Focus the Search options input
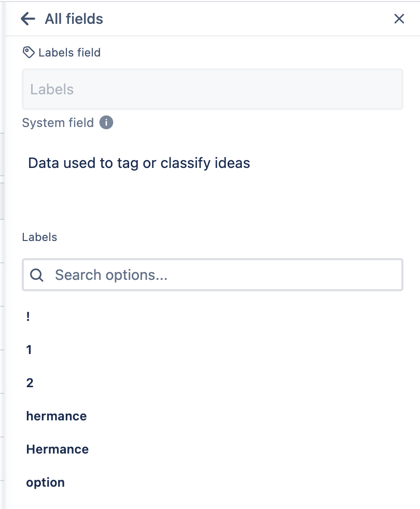 (223, 275)
